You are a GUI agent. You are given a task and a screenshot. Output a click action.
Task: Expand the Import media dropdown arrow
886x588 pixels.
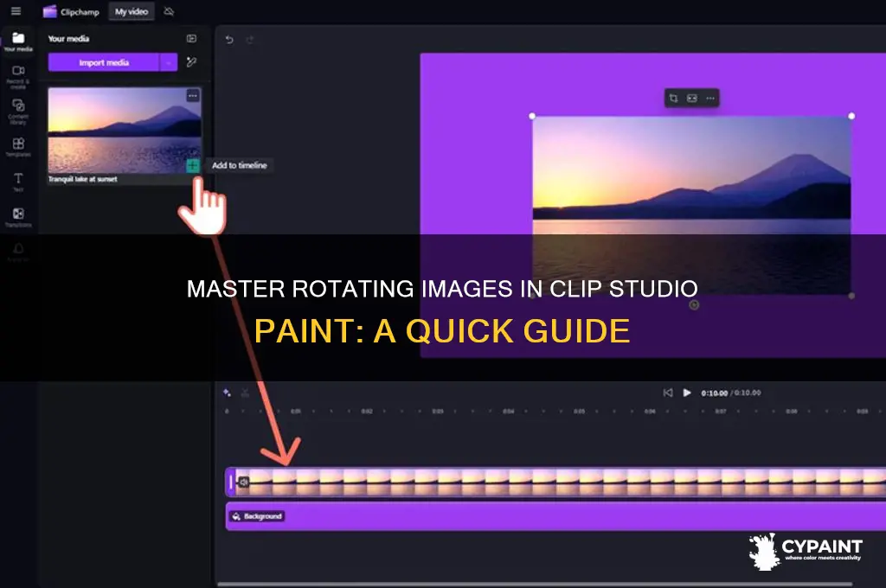[169, 62]
